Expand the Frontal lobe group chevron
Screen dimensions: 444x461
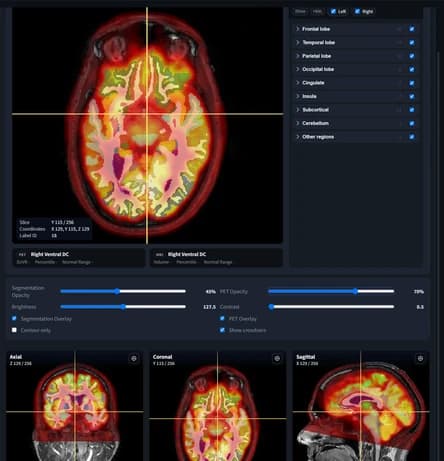click(x=298, y=29)
